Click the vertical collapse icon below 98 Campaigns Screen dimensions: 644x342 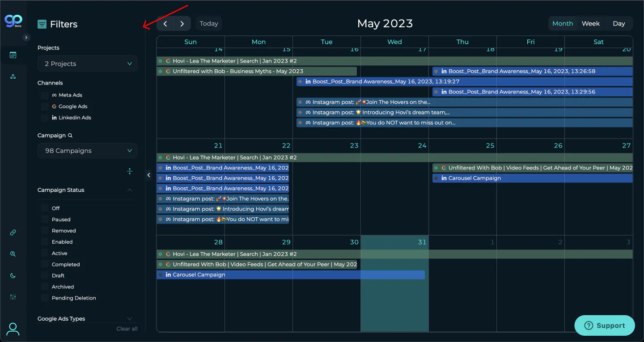point(130,171)
